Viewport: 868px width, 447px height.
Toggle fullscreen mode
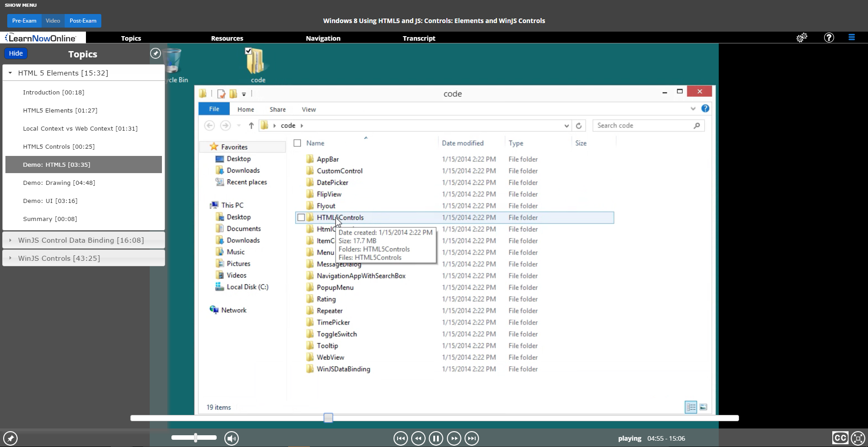[x=858, y=438]
